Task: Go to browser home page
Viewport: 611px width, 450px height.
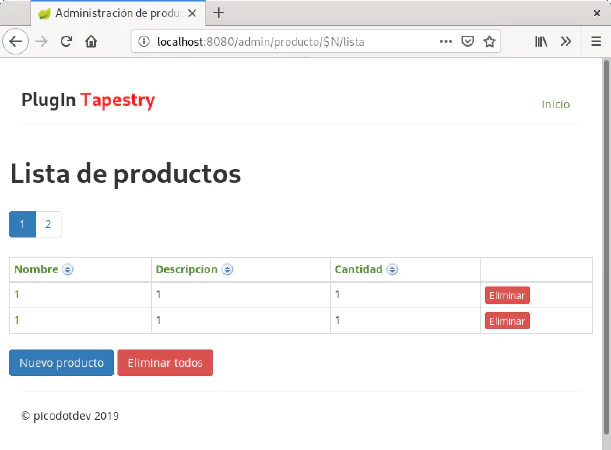Action: click(x=91, y=42)
